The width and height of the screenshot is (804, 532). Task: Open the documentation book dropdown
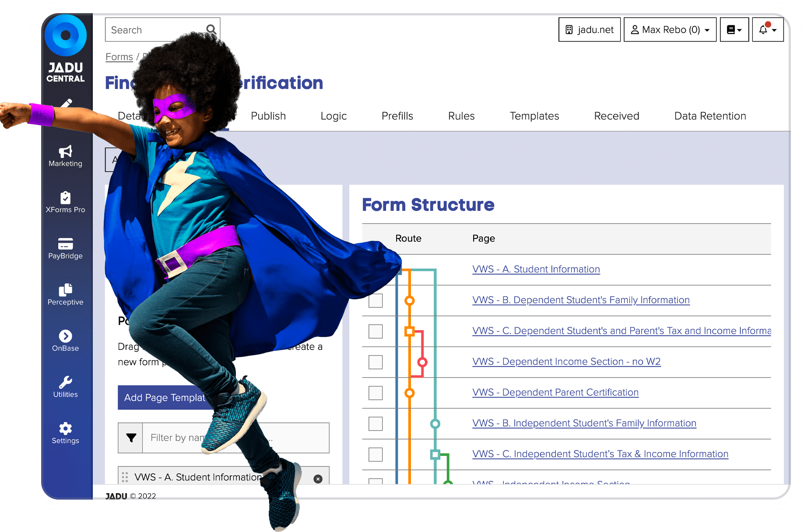point(734,29)
